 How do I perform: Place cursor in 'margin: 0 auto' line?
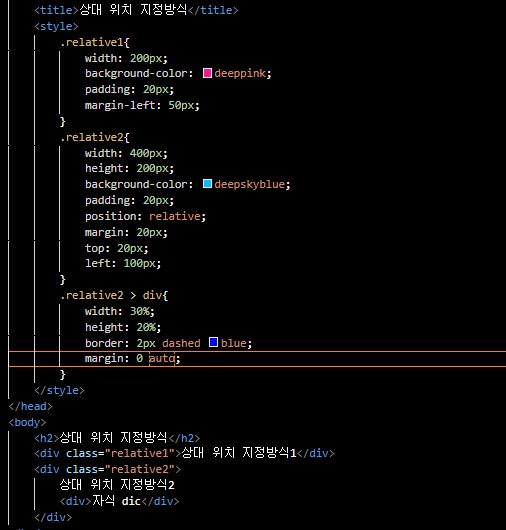pos(257,358)
